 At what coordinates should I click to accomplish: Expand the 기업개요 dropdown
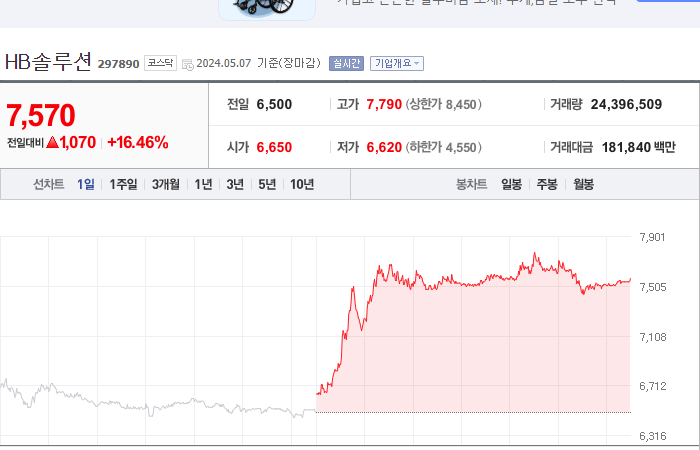(397, 63)
